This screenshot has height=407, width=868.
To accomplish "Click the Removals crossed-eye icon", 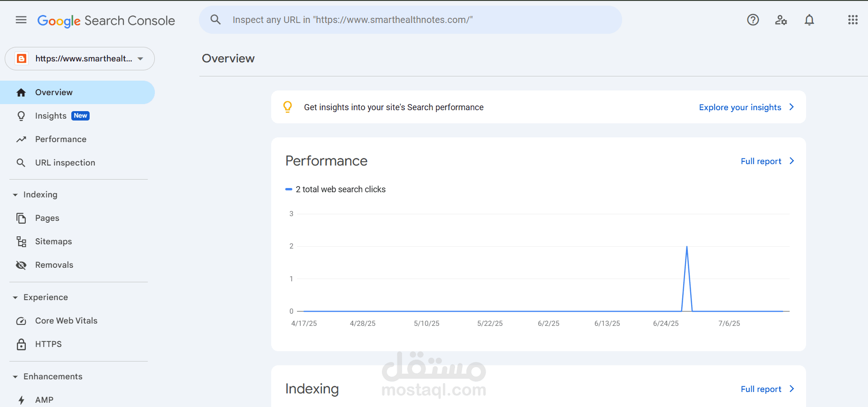I will [x=21, y=265].
